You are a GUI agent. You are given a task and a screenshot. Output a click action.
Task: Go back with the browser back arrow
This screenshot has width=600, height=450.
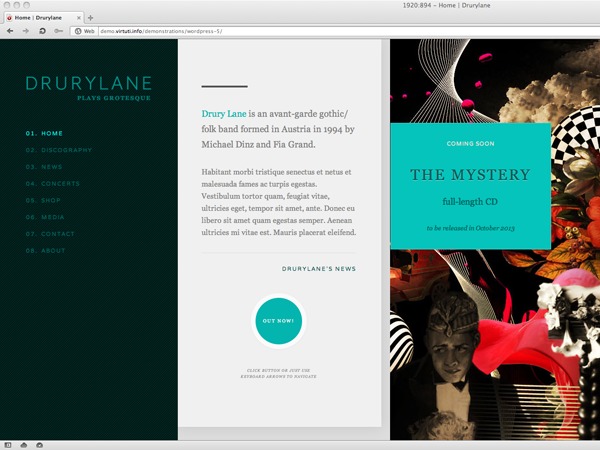click(x=10, y=31)
